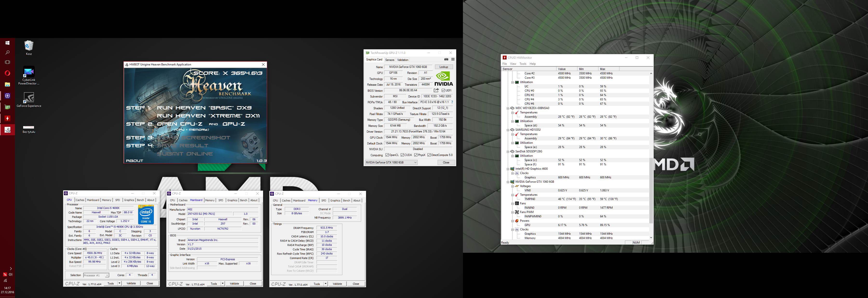The width and height of the screenshot is (868, 298).
Task: Switch to CPU-Z taskbar icon
Action: click(x=7, y=96)
